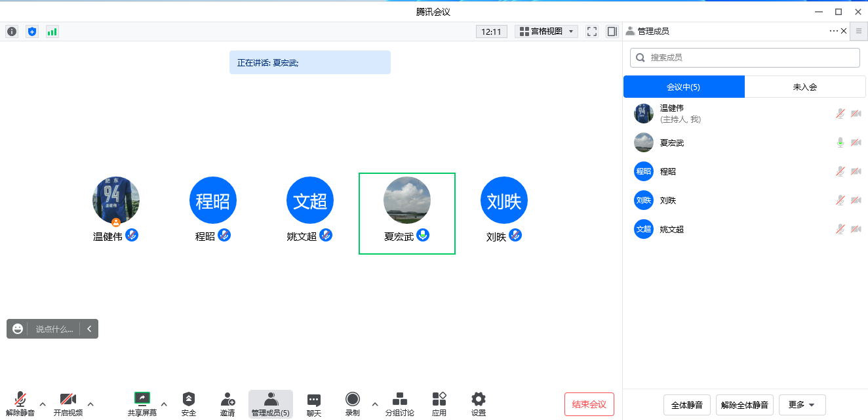Image resolution: width=868 pixels, height=420 pixels.
Task: Turn on camera via 开启视频
Action: (x=68, y=404)
